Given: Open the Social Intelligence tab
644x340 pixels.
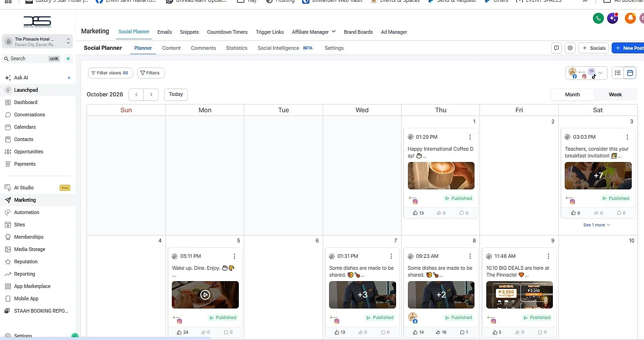Looking at the screenshot, I should 285,48.
